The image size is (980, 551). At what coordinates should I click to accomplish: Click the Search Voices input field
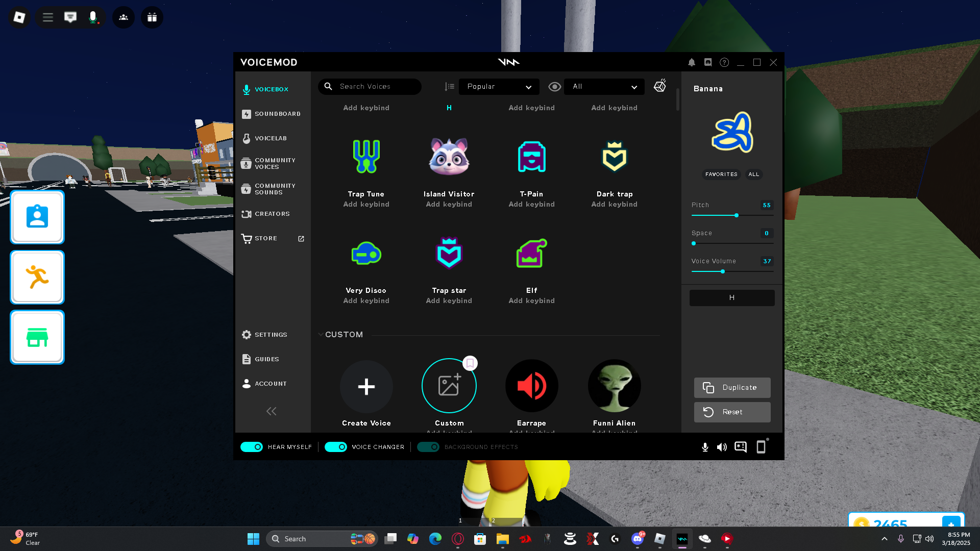[x=370, y=87]
